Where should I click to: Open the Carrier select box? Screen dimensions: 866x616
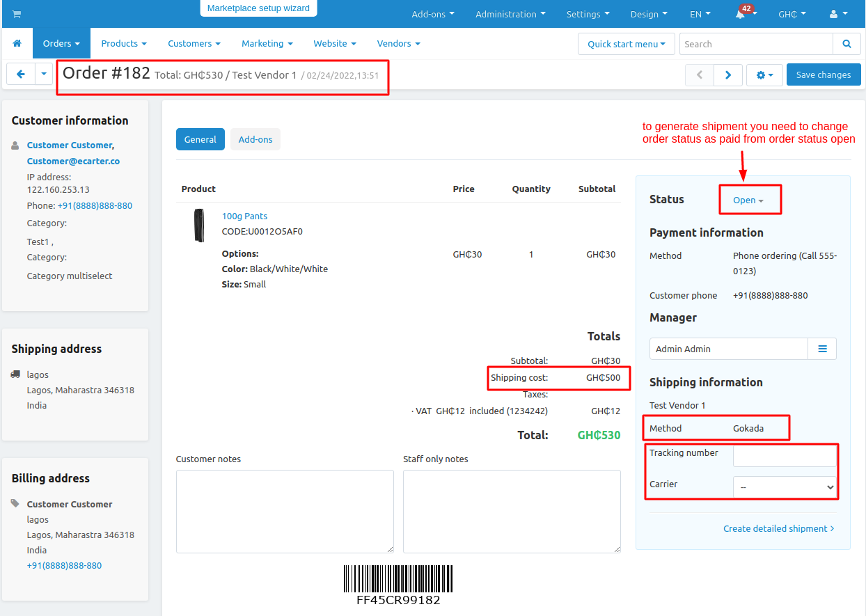785,487
